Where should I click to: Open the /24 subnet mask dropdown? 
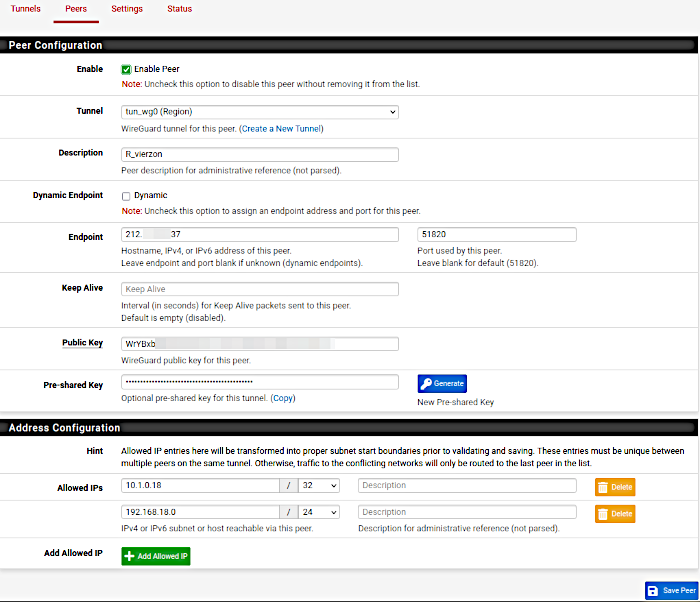(x=318, y=512)
